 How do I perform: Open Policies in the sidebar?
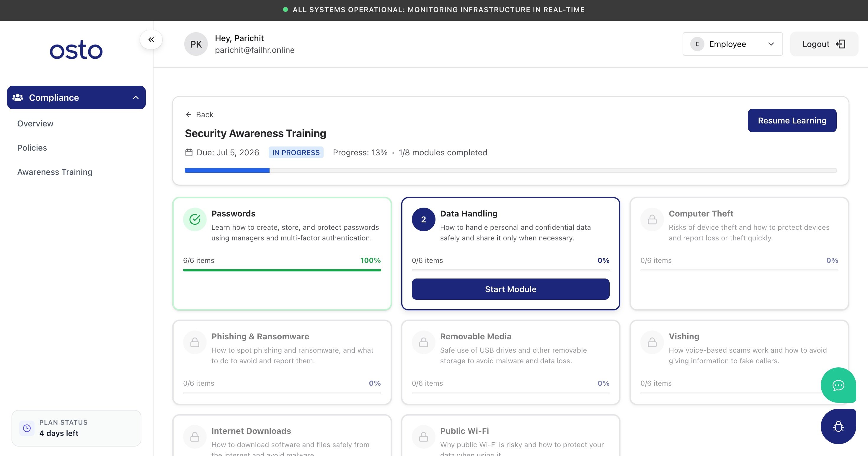click(32, 148)
